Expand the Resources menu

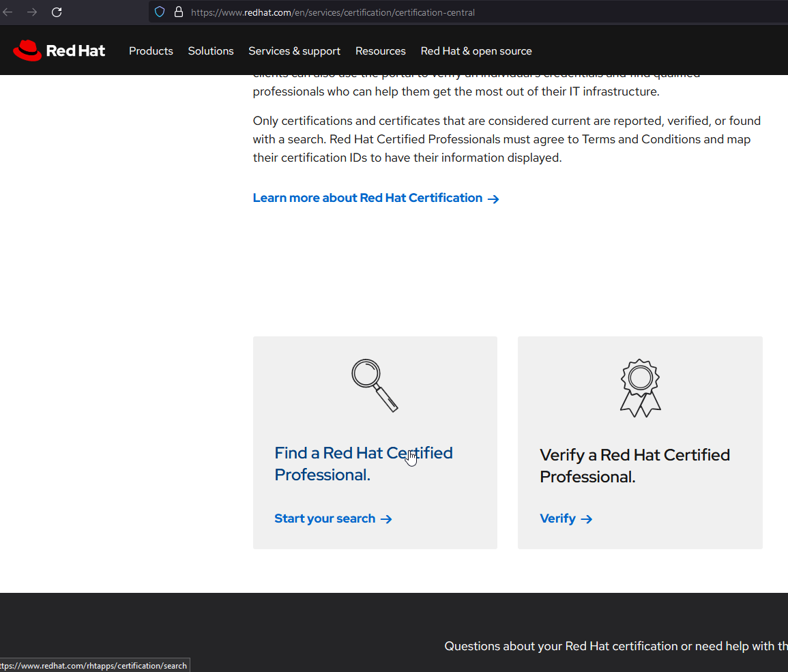tap(380, 51)
